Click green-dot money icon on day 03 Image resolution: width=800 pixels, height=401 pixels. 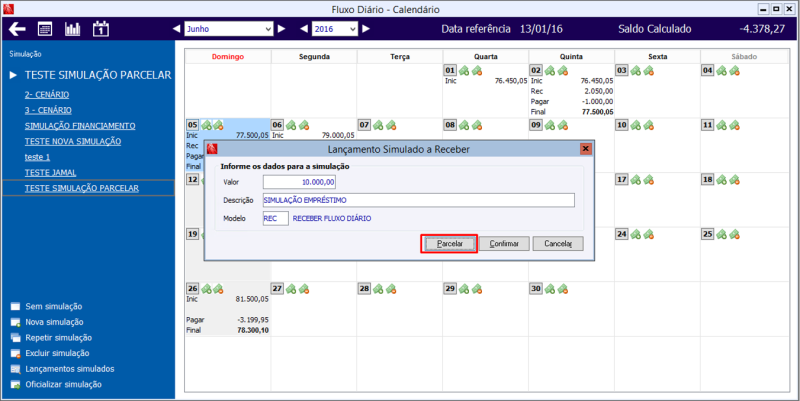pyautogui.click(x=636, y=70)
